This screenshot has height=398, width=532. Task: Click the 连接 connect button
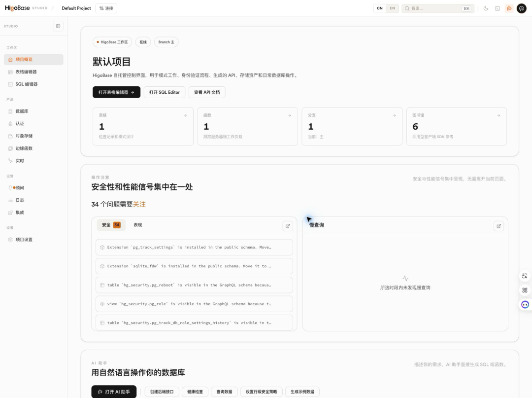point(106,8)
